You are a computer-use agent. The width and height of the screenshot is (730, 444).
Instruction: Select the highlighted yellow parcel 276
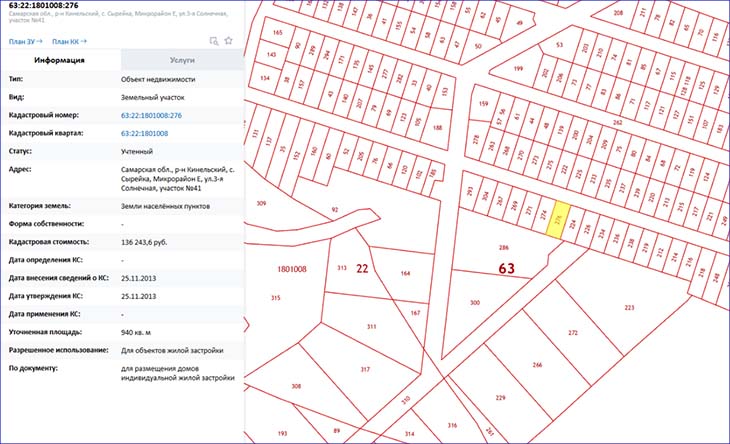coord(558,220)
